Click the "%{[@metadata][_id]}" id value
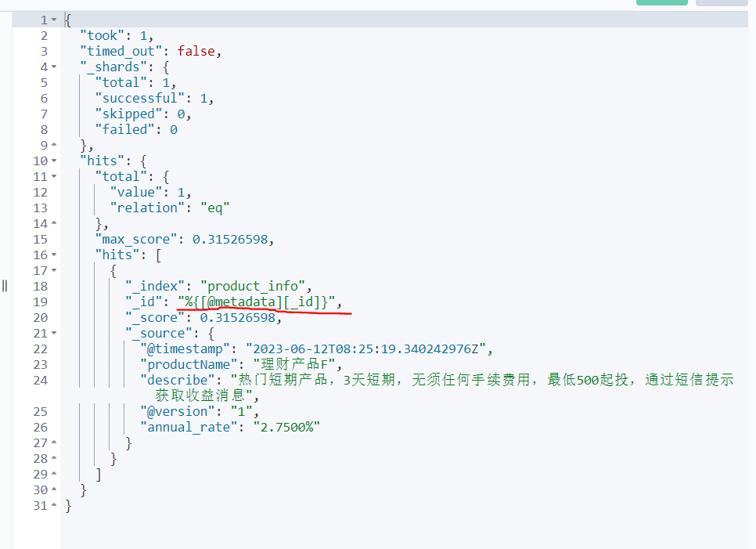756x549 pixels. tap(256, 302)
